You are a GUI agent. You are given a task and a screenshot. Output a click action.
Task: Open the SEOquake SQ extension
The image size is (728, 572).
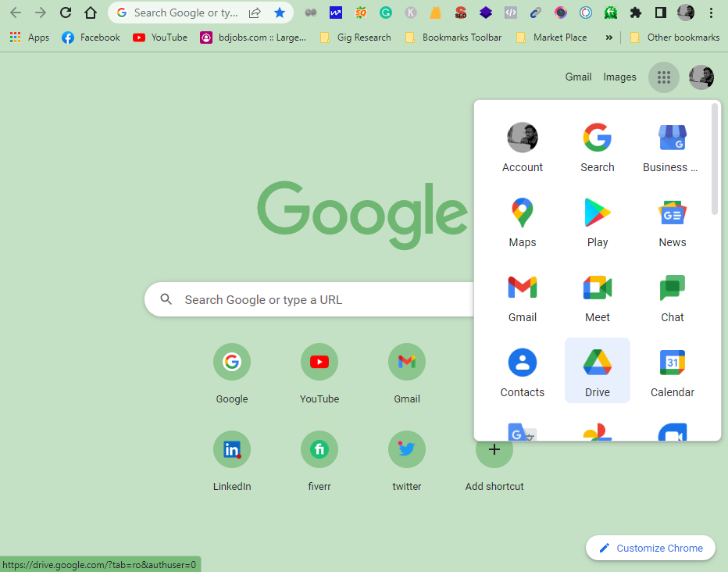click(361, 13)
